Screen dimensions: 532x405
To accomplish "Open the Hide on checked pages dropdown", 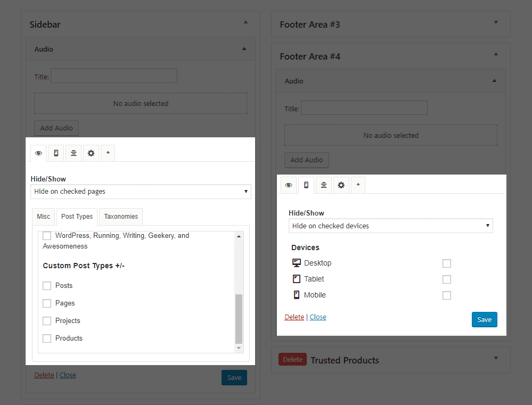I will (140, 191).
